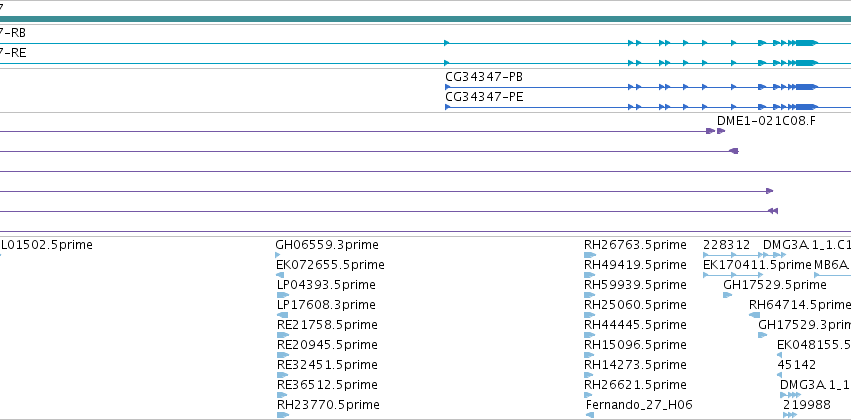Image resolution: width=851 pixels, height=420 pixels.
Task: Click the L01502.5prime label
Action: click(x=47, y=245)
